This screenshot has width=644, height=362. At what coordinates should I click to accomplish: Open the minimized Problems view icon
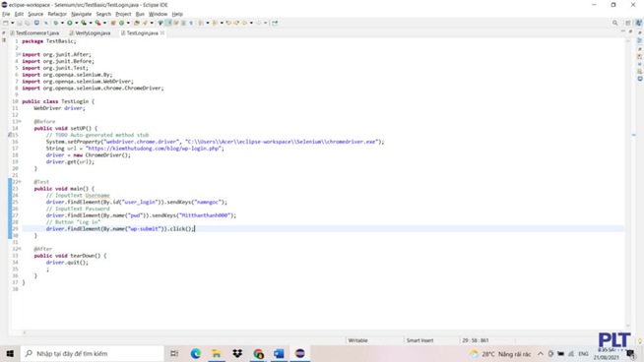[640, 57]
